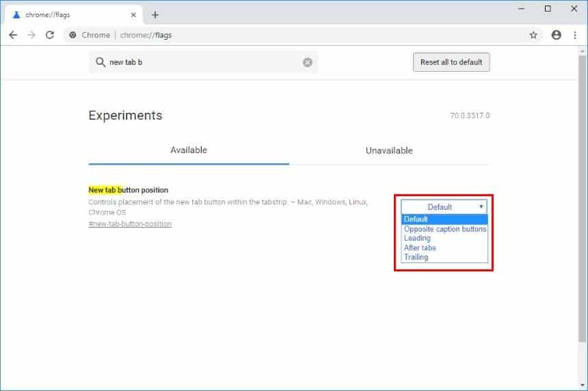Focus the search flags text field
The height and width of the screenshot is (391, 588).
pyautogui.click(x=203, y=62)
